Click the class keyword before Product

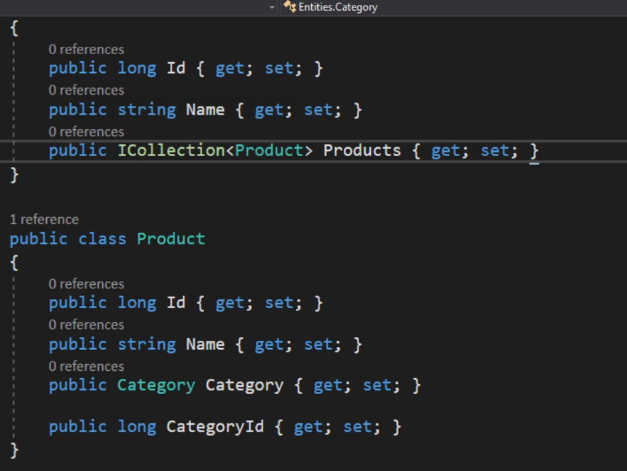point(102,239)
